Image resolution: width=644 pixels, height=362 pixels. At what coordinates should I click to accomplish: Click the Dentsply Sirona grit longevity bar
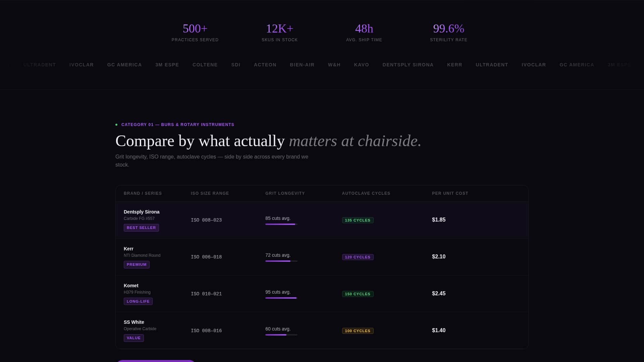point(281,224)
